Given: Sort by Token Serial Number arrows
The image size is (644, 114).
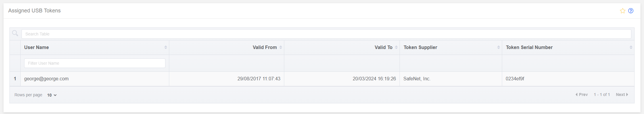Looking at the screenshot, I should tap(631, 48).
